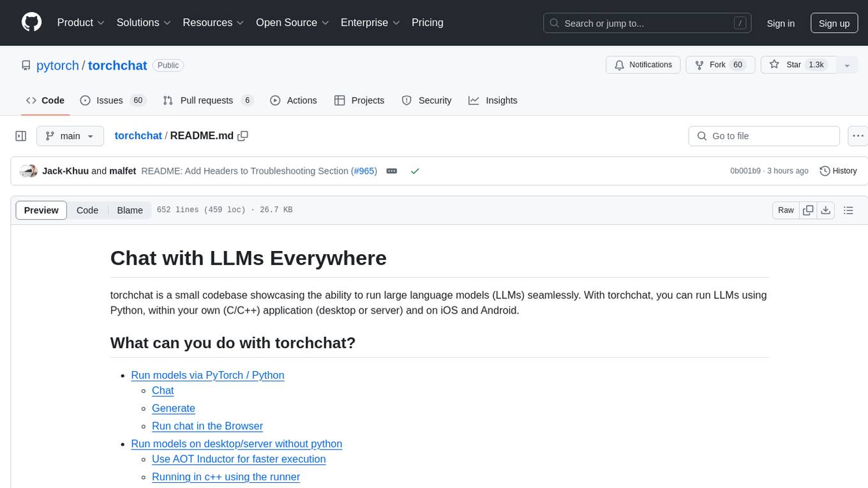The image size is (868, 488).
Task: Jump to Run chat in the Browser
Action: pos(207,426)
